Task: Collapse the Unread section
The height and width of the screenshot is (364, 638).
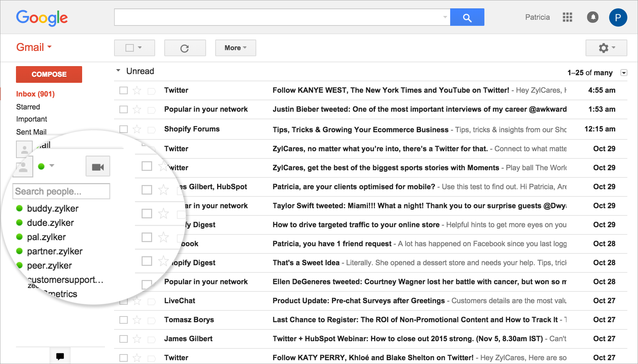Action: point(118,71)
